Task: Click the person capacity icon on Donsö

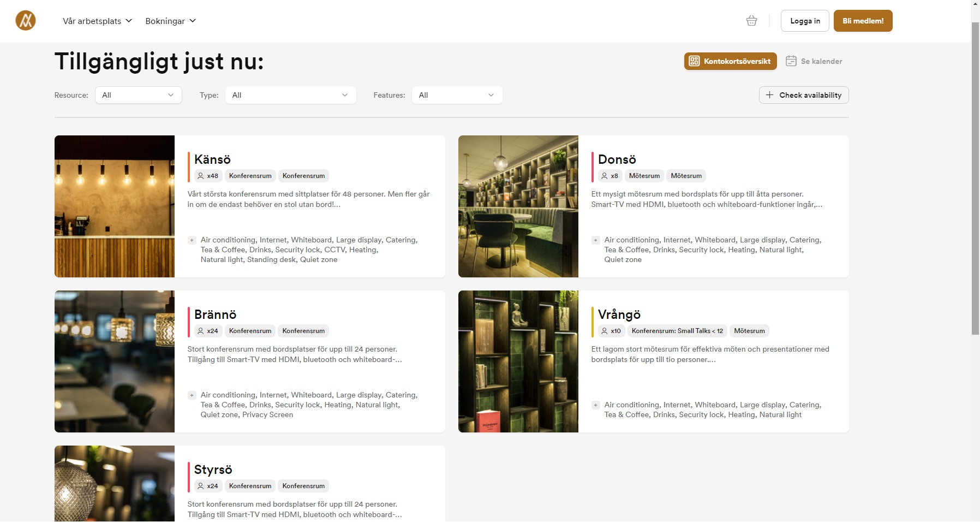Action: click(x=605, y=176)
